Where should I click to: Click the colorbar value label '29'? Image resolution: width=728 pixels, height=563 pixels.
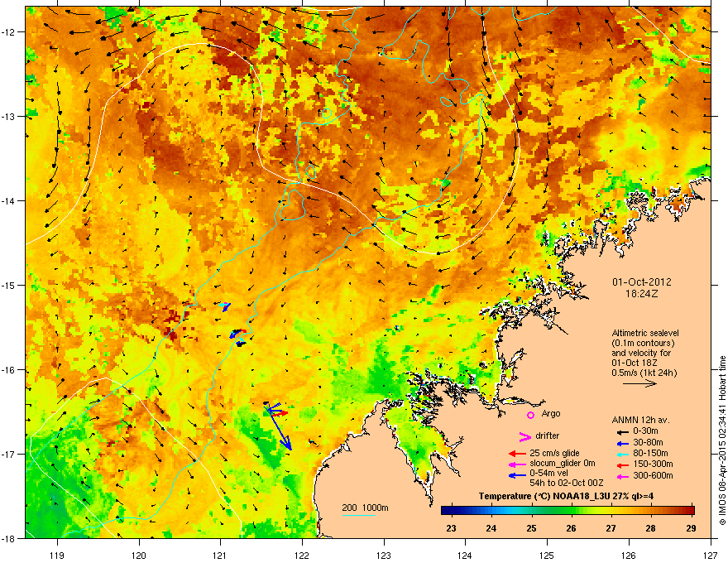coord(691,528)
